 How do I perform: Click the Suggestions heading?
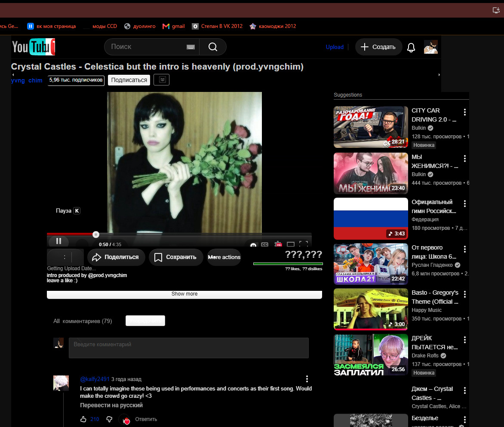348,95
